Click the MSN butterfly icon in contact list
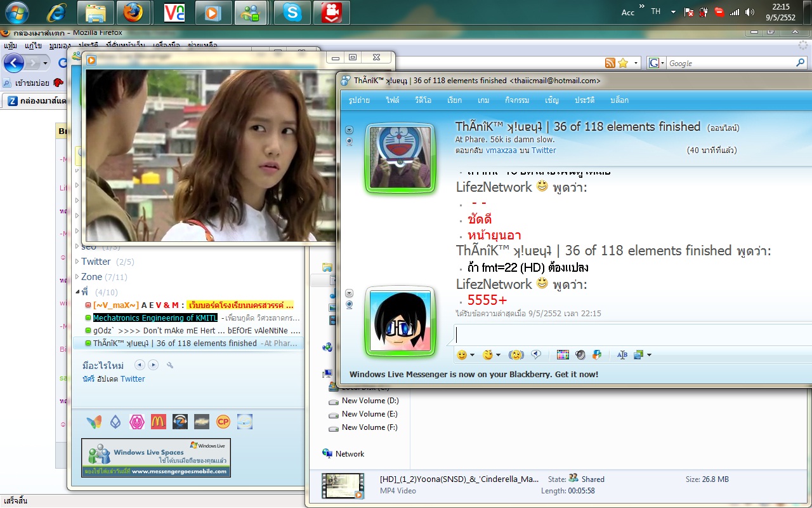The image size is (812, 508). point(93,421)
